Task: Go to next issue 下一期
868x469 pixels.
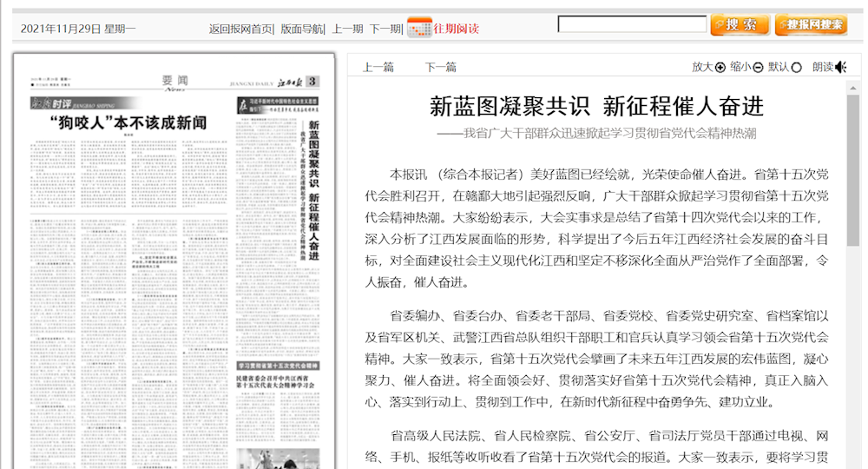Action: coord(385,29)
